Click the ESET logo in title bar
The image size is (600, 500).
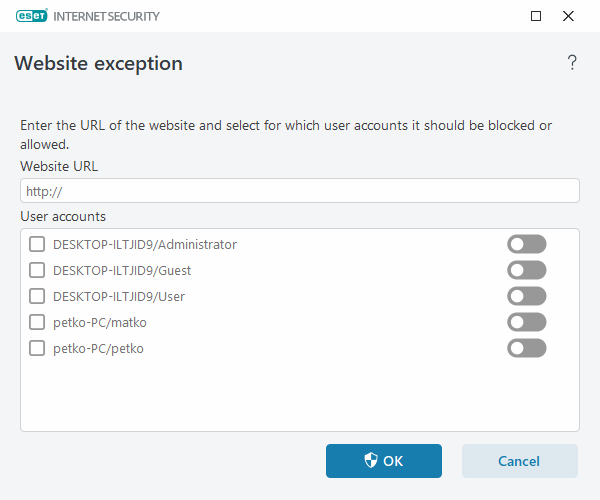pos(33,16)
